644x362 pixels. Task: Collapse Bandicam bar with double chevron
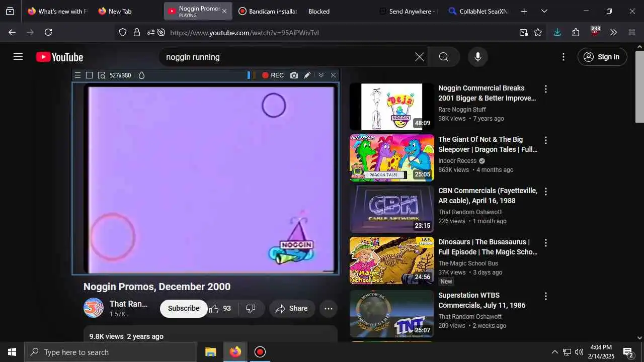(x=321, y=75)
